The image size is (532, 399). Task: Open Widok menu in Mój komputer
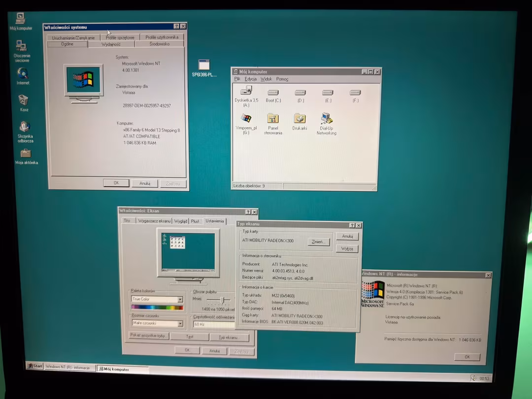click(266, 79)
